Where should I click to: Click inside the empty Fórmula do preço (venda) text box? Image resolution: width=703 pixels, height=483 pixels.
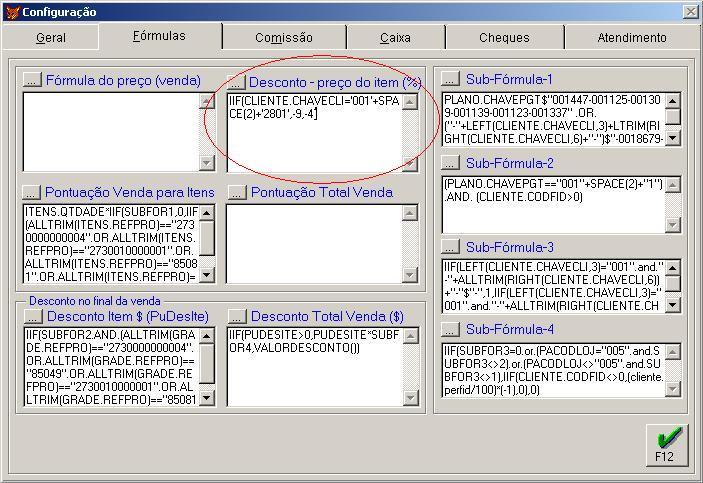[x=111, y=132]
